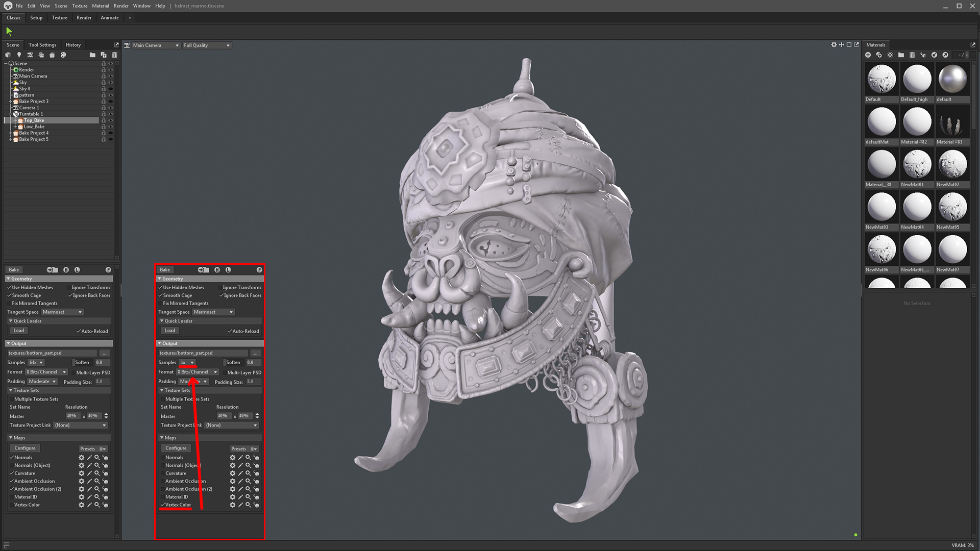Click the bread-shaped new baker icon
Screen dimensions: 980x551
(x=52, y=55)
